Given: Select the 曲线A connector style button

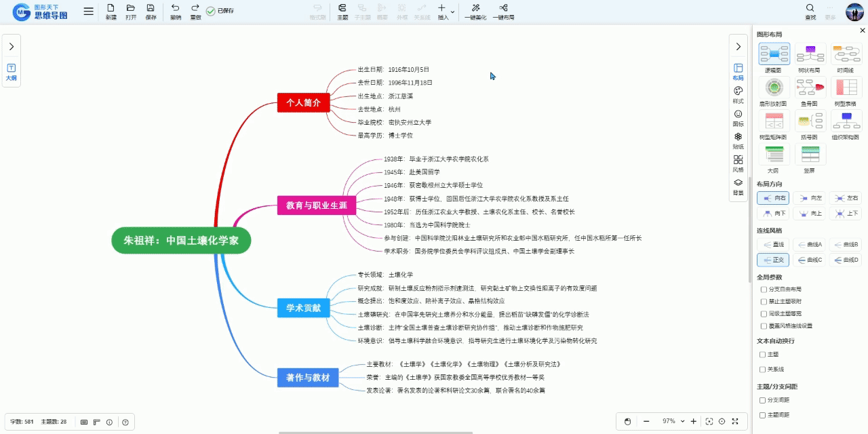Looking at the screenshot, I should coord(810,244).
